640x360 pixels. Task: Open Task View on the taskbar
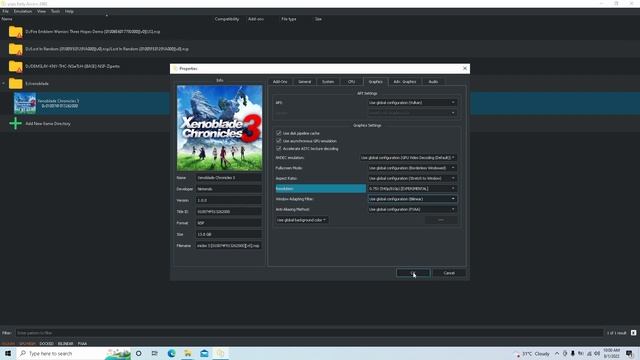coord(155,353)
